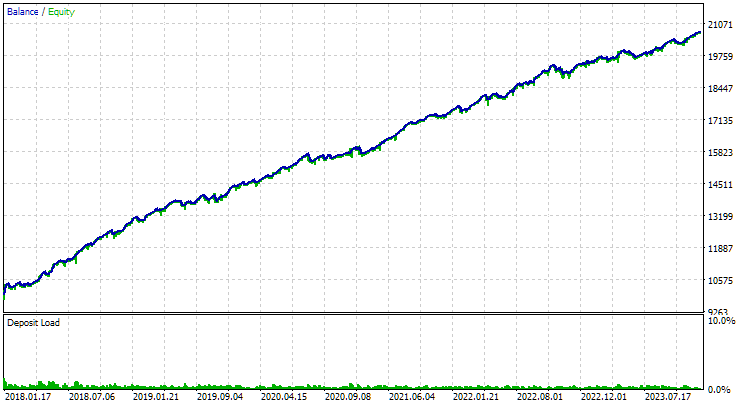Select the 19759 y-axis value
The width and height of the screenshot is (745, 405).
(x=720, y=57)
